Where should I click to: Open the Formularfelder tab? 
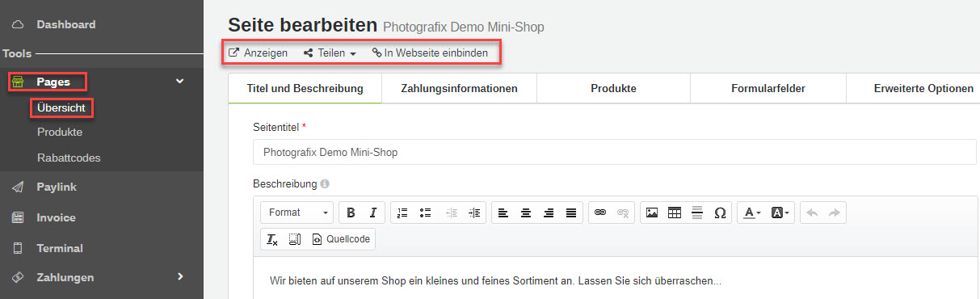pyautogui.click(x=768, y=89)
